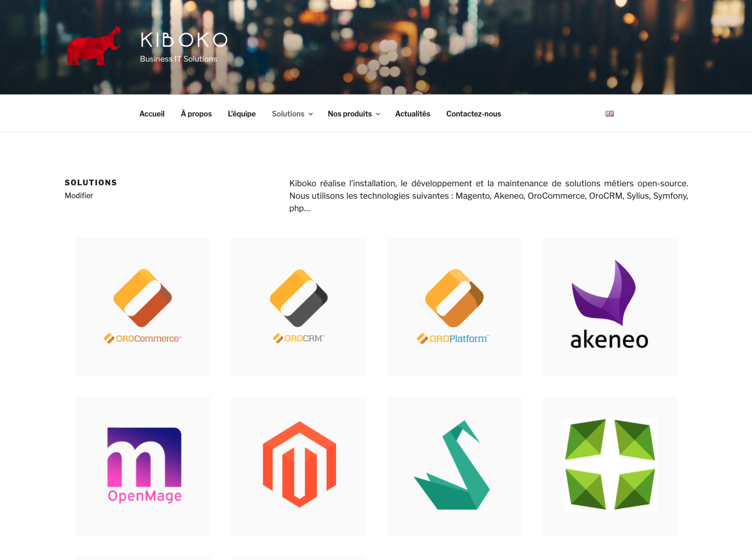Click the Kiboko réalise l'installation paragraph
This screenshot has height=560, width=752.
click(489, 196)
